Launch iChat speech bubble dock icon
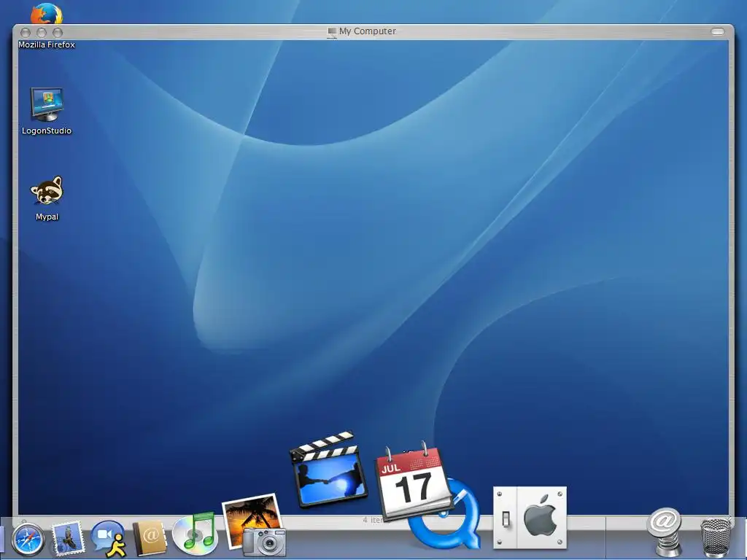Screen dimensions: 747x560 (x=109, y=539)
